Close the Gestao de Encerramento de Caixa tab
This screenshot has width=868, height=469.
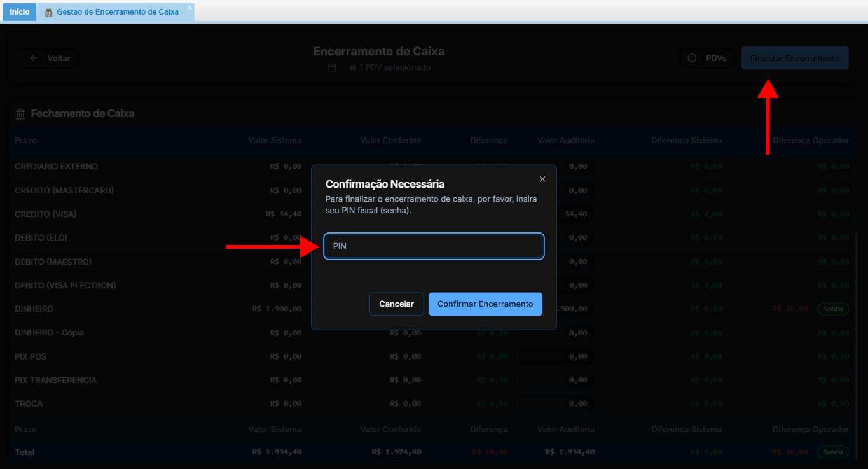(x=189, y=8)
